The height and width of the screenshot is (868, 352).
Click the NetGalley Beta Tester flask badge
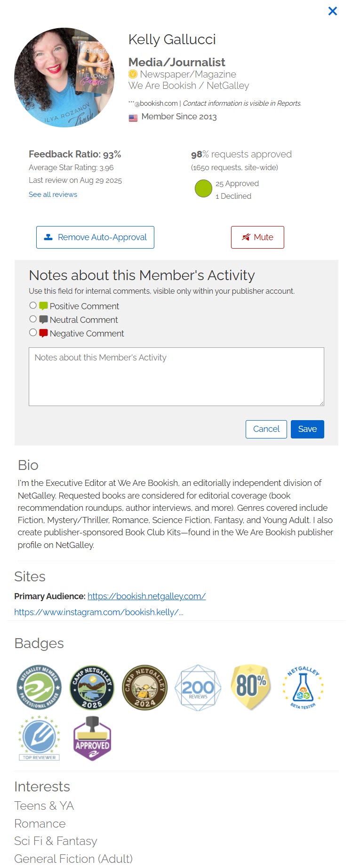click(x=304, y=688)
